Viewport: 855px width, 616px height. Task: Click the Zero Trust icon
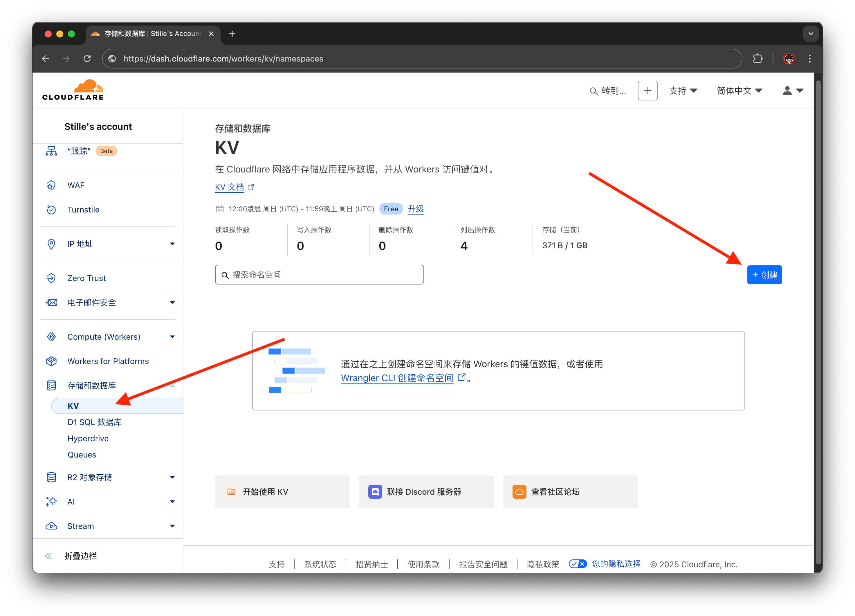51,278
